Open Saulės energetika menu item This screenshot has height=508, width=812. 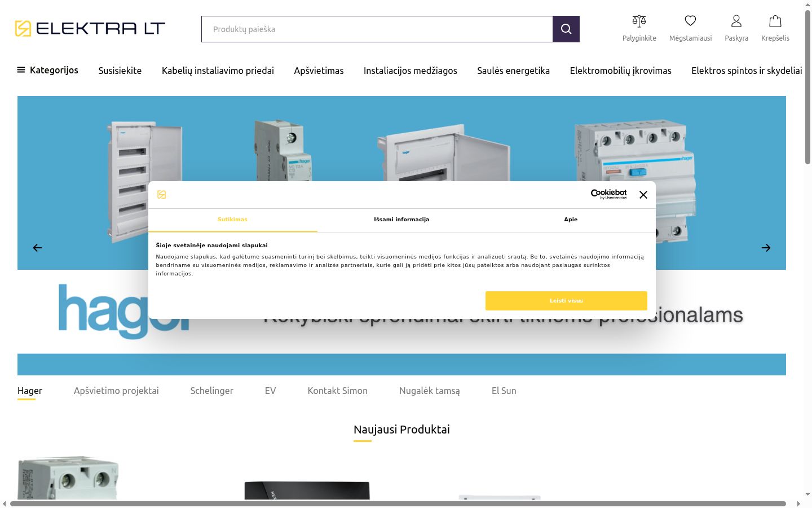click(513, 71)
